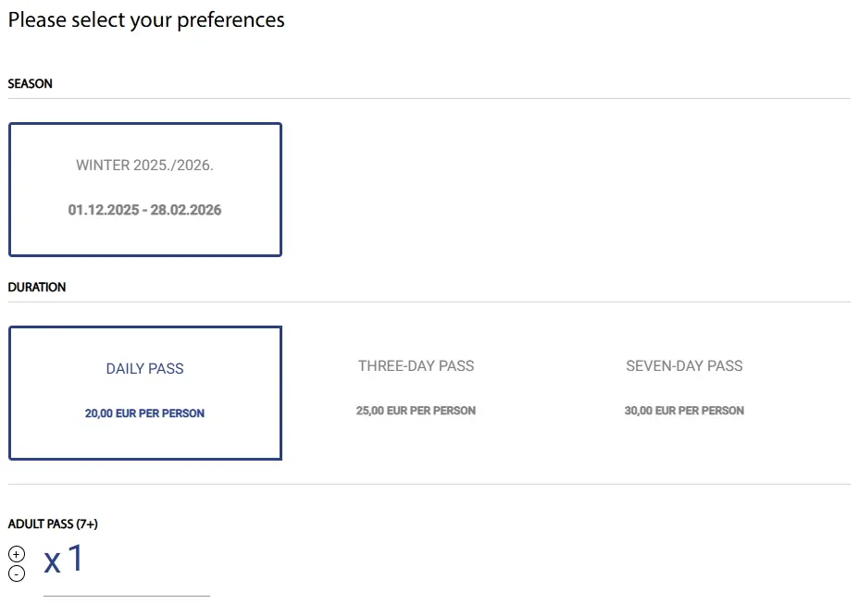
Task: Click the DURATION section heading
Action: click(x=37, y=288)
